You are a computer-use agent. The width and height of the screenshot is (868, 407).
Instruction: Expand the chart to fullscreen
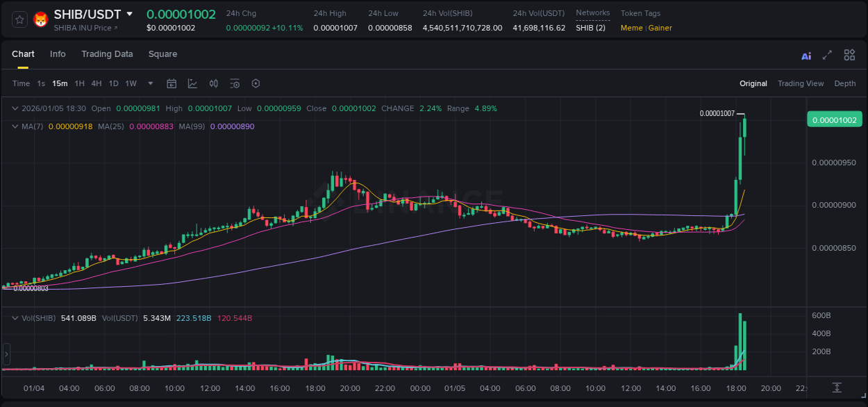[827, 55]
